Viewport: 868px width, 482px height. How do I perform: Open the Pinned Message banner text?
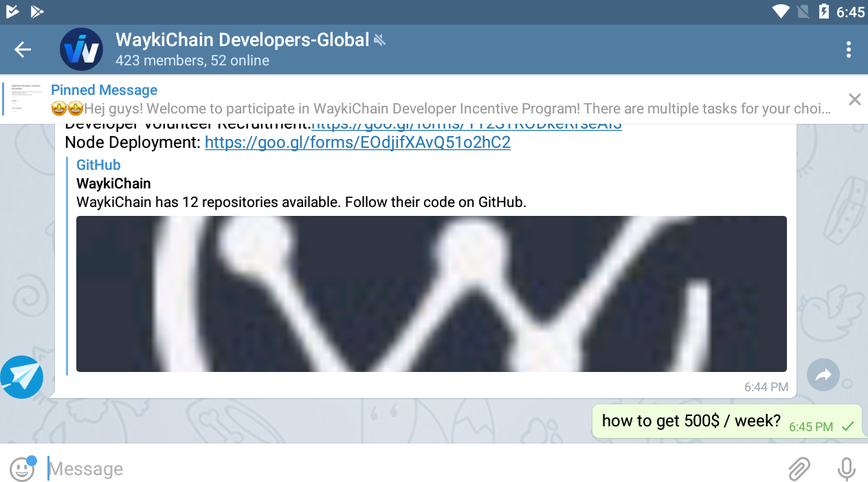pos(441,100)
